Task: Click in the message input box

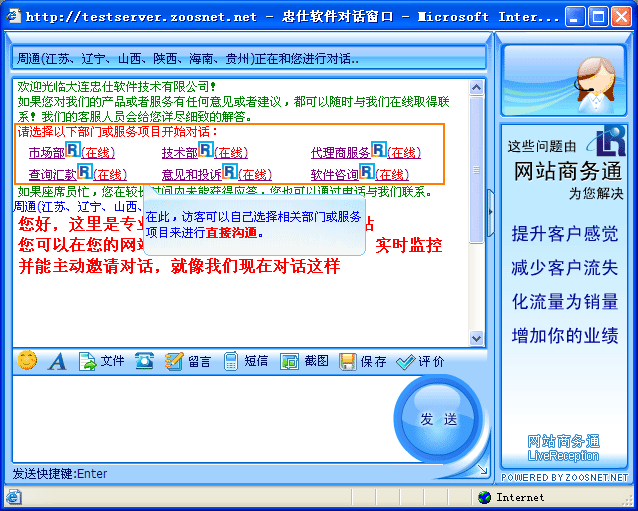Action: coord(200,420)
